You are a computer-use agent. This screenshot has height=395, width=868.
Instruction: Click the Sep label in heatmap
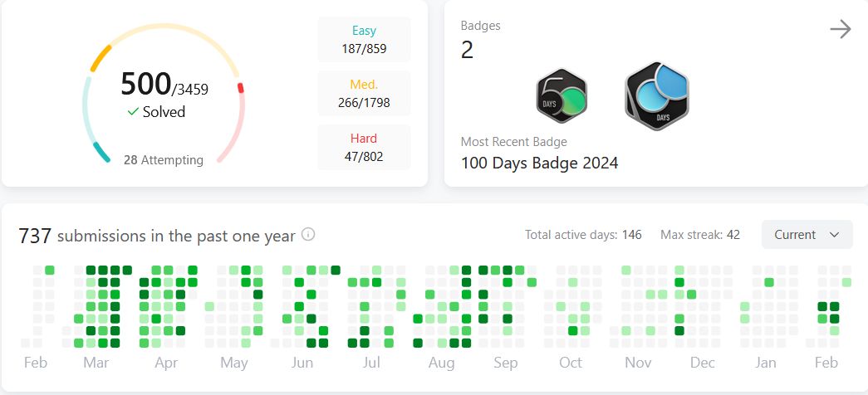click(505, 363)
